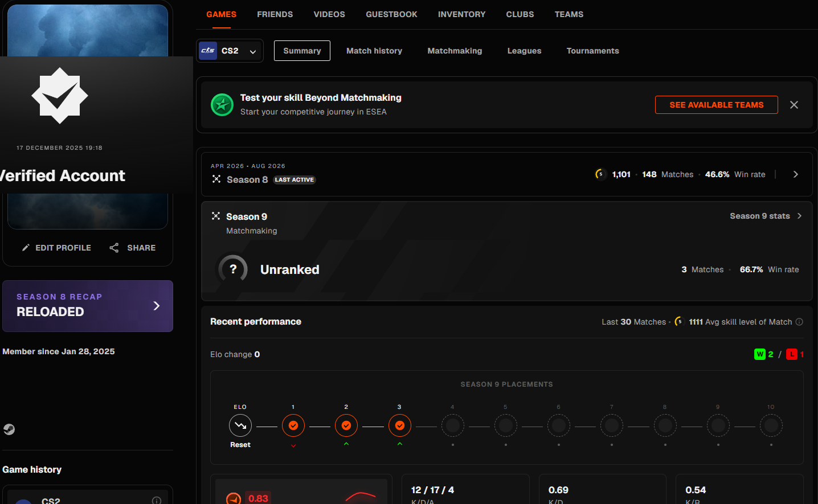Click the Member since Jan 28, 2025 text
Image resolution: width=818 pixels, height=504 pixels.
[x=59, y=351]
